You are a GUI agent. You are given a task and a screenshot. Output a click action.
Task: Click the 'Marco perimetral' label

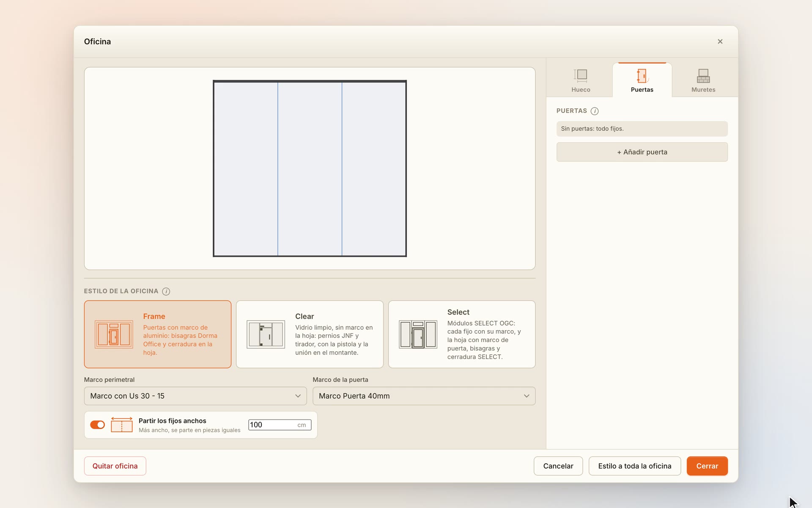tap(109, 380)
